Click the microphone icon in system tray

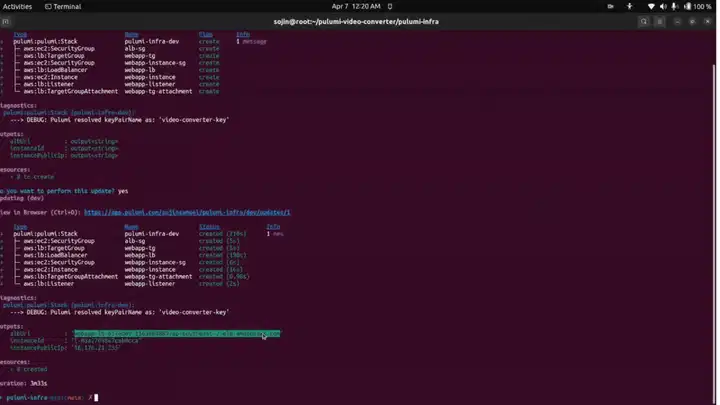pyautogui.click(x=674, y=6)
